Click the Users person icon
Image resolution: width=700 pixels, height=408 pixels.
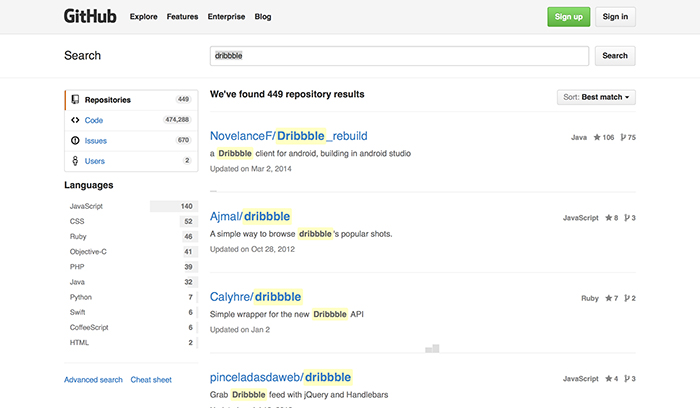pyautogui.click(x=75, y=161)
